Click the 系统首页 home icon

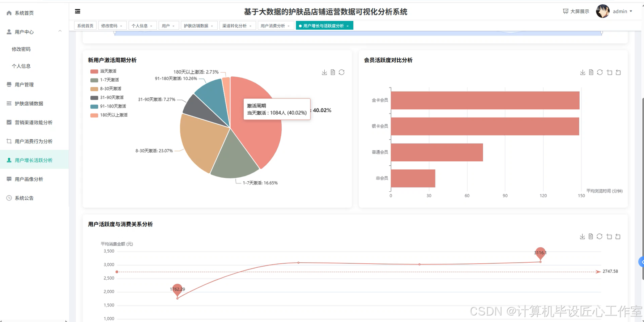tap(9, 13)
